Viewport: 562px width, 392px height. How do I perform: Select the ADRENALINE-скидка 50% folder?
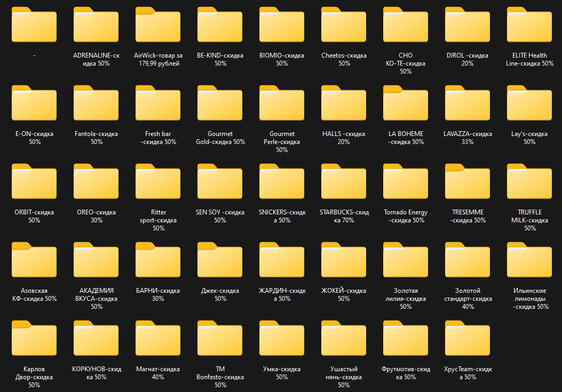(x=96, y=25)
